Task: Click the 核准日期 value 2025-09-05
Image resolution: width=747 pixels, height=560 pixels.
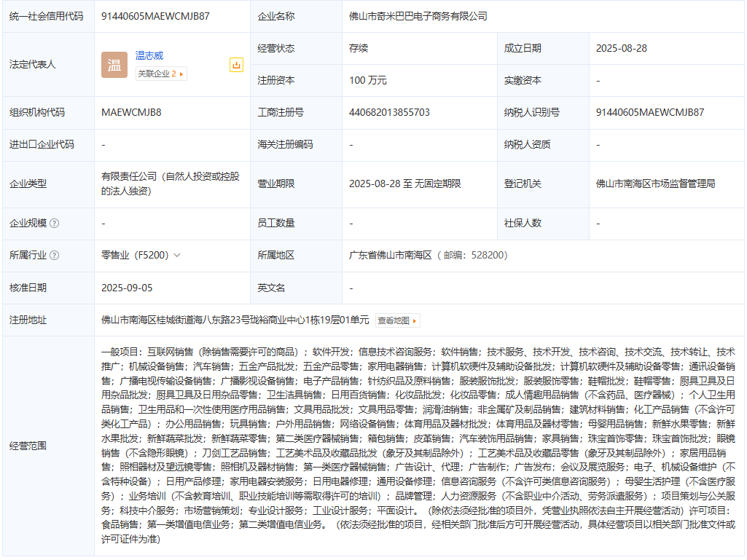Action: click(x=127, y=288)
